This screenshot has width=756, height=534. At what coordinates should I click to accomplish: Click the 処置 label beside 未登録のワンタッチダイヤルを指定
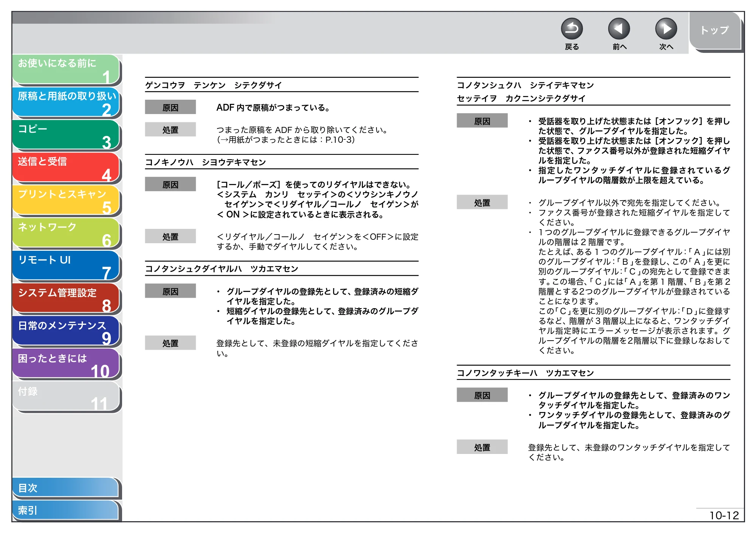tap(482, 448)
